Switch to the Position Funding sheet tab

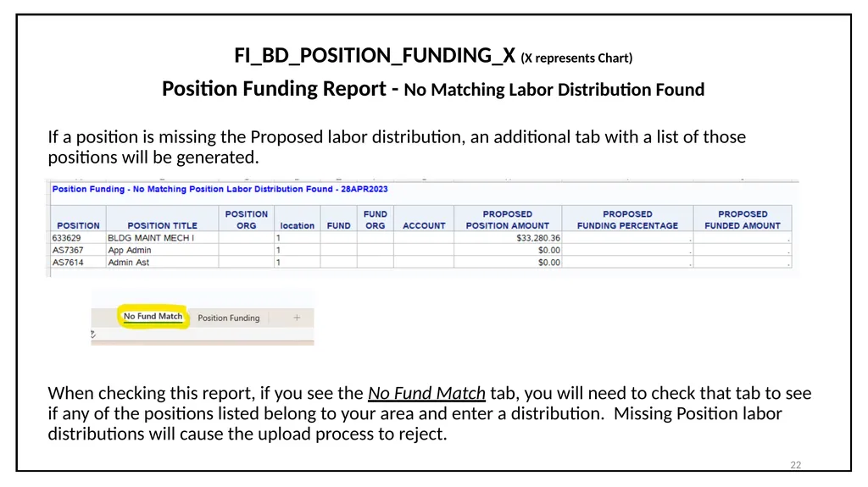click(229, 318)
